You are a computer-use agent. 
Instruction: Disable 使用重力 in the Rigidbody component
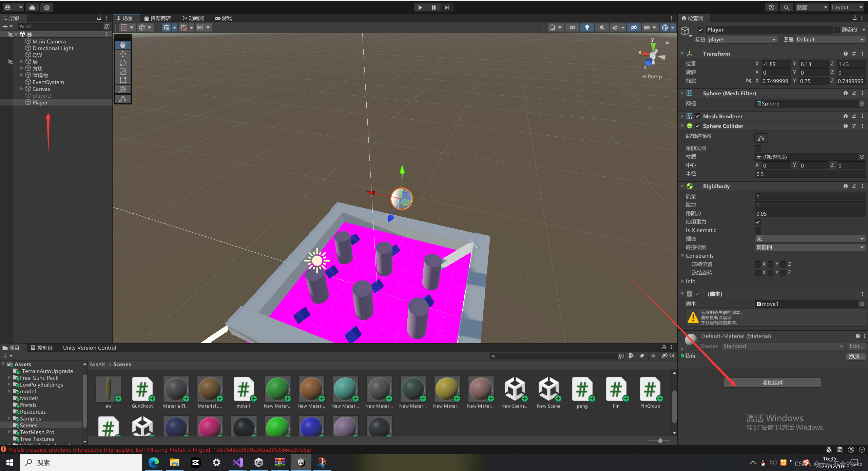[x=758, y=222]
